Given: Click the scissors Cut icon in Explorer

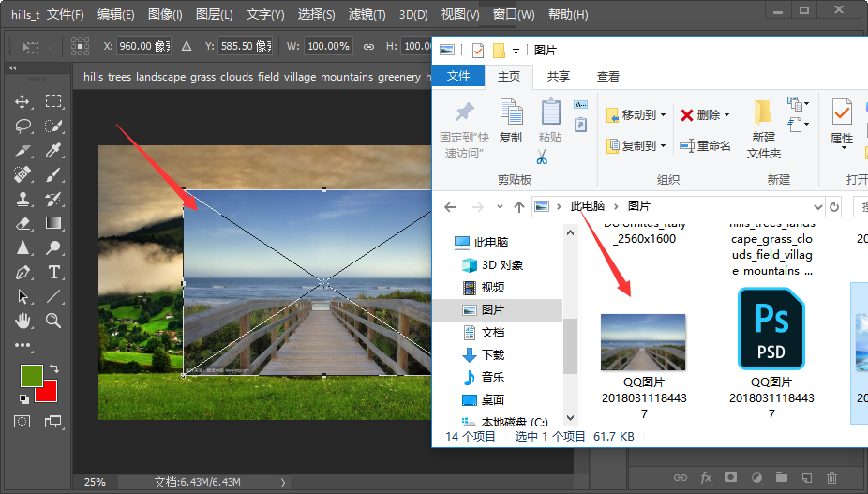Looking at the screenshot, I should (542, 157).
